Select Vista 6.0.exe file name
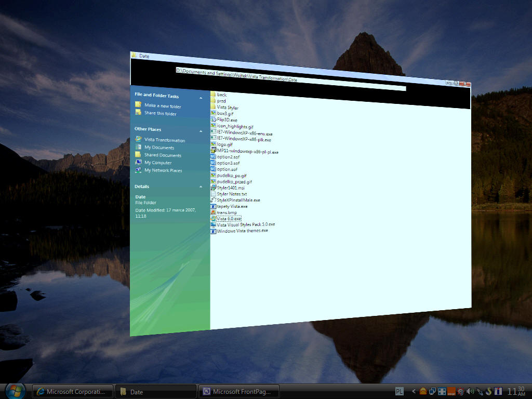The image size is (532, 399). tap(229, 219)
